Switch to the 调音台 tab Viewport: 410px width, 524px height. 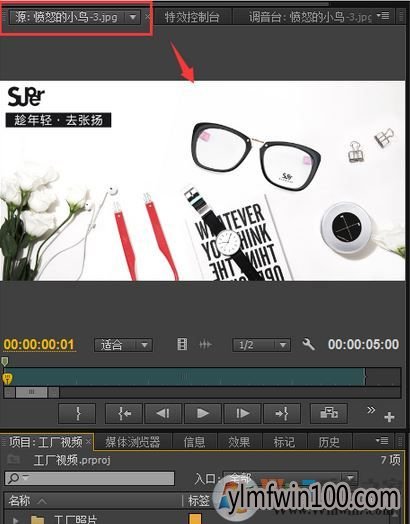click(310, 16)
